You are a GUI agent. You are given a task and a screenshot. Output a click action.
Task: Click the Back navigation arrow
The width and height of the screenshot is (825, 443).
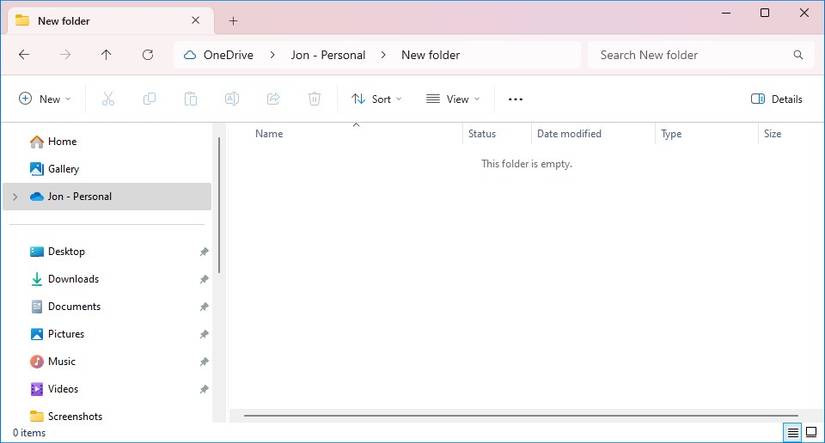pos(24,55)
